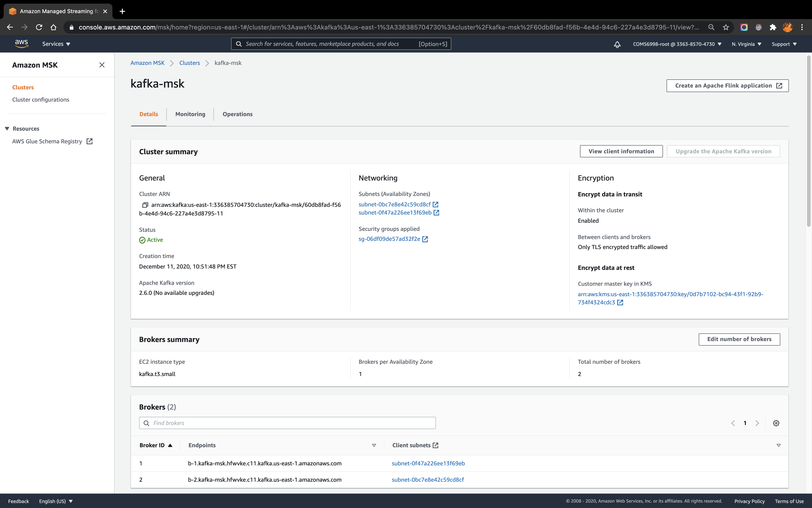Close the Amazon MSK sidebar panel

[x=102, y=65]
